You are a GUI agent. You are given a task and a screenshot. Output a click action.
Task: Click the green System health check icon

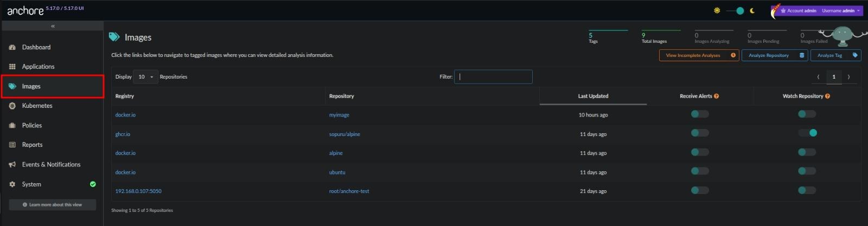[x=93, y=184]
